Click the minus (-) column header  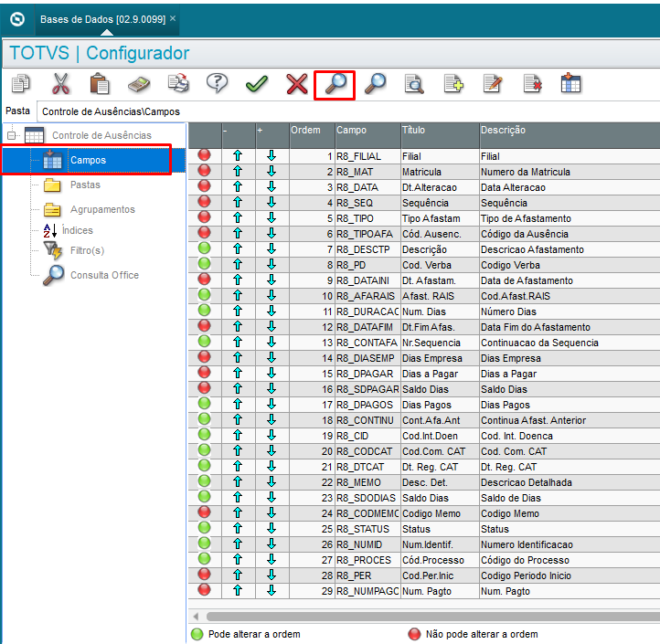pos(239,135)
